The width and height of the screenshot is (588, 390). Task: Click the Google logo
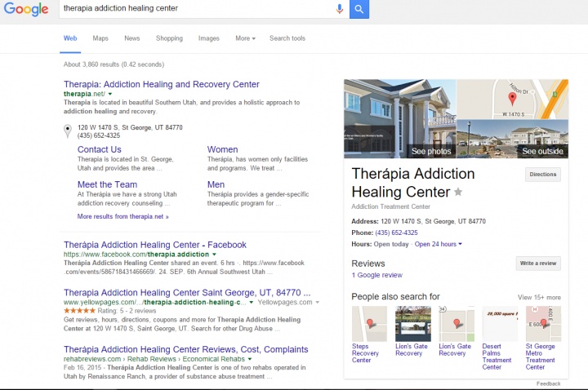(x=26, y=9)
